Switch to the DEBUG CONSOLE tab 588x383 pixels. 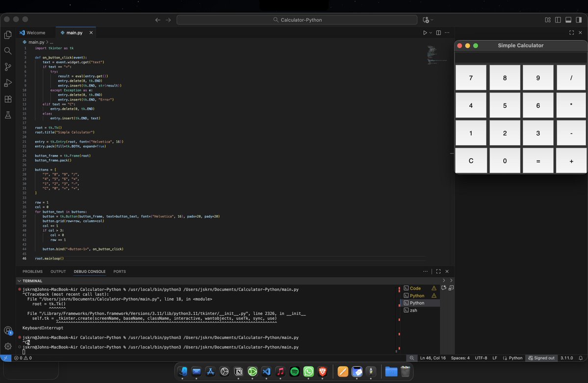tap(90, 272)
